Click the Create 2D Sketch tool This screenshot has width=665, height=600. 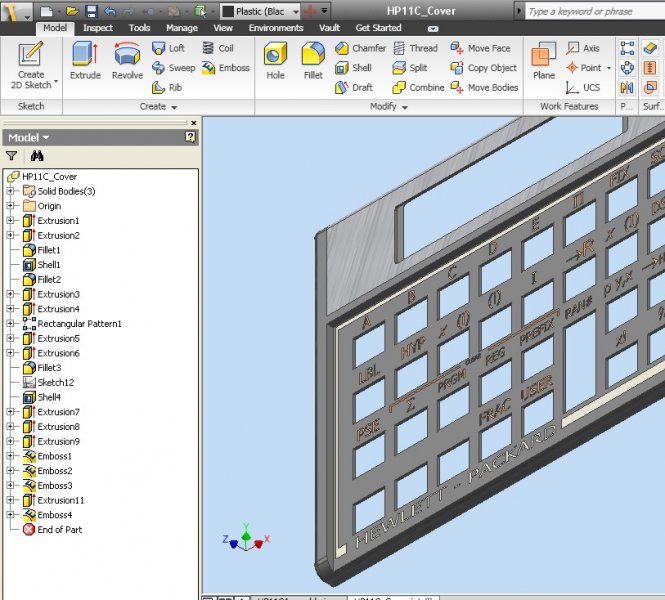(31, 65)
